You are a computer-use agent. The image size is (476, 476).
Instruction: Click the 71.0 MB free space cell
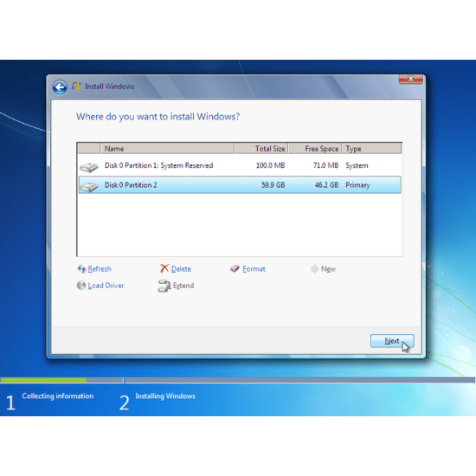[325, 165]
